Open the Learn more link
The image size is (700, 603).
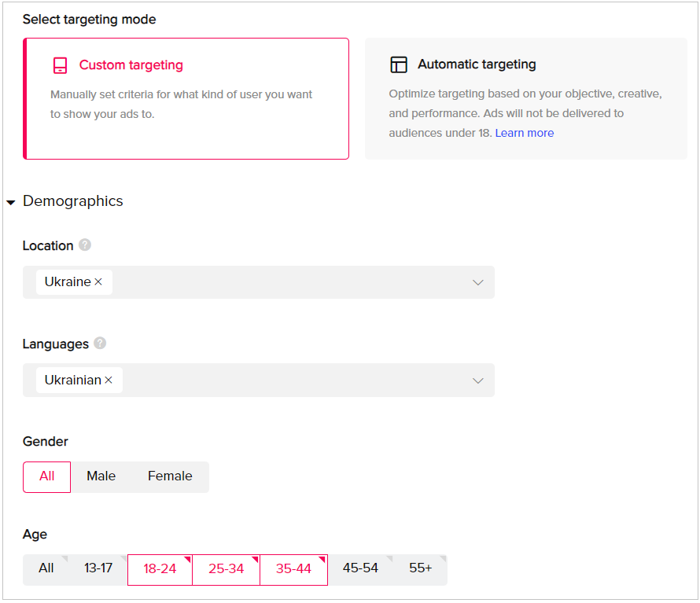(x=525, y=133)
